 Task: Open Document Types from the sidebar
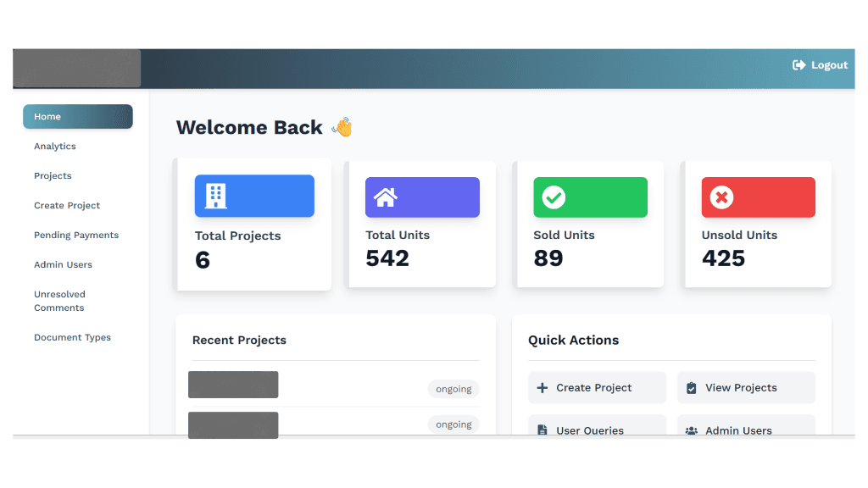(x=72, y=337)
